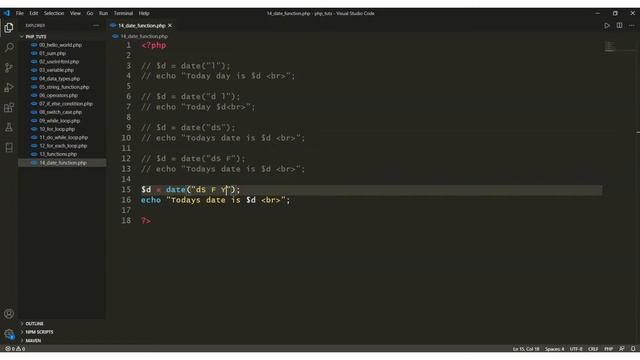Open 02_useinHtml.php file

59,62
